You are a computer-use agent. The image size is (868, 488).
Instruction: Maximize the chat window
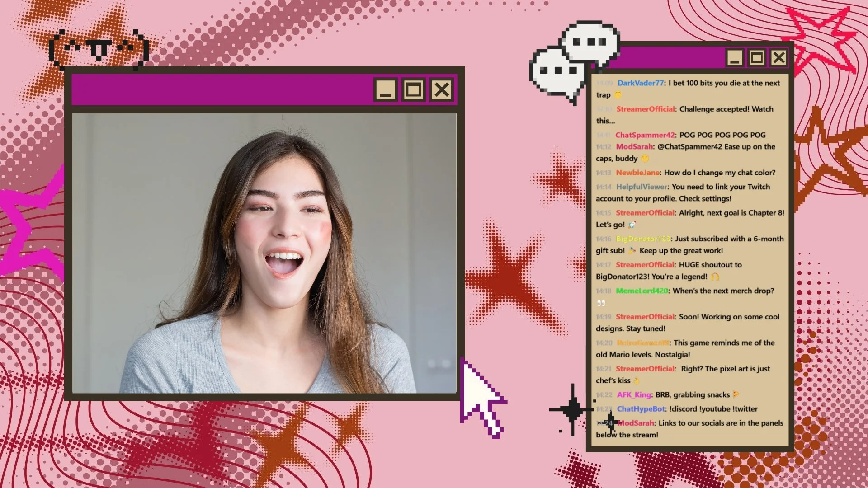(x=757, y=57)
